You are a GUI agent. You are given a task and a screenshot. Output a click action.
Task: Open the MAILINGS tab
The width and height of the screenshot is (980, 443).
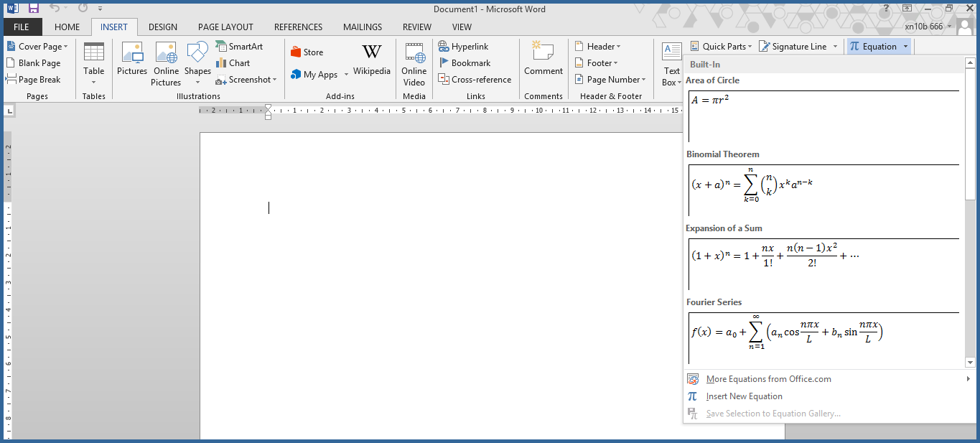tap(363, 27)
